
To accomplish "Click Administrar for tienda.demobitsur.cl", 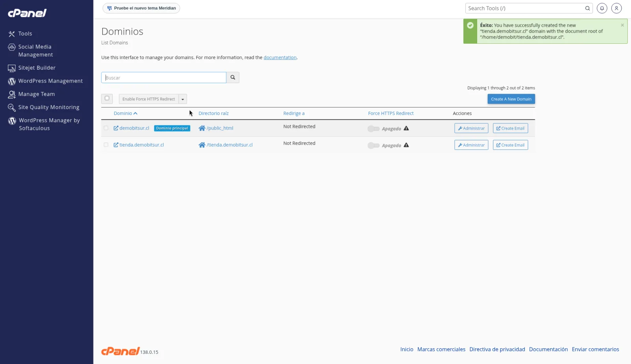I will 471,145.
